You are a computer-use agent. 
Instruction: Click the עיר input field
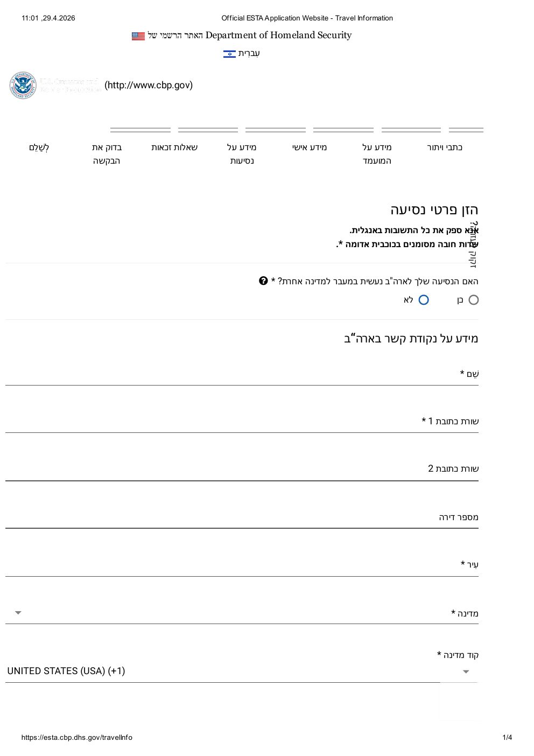242,572
